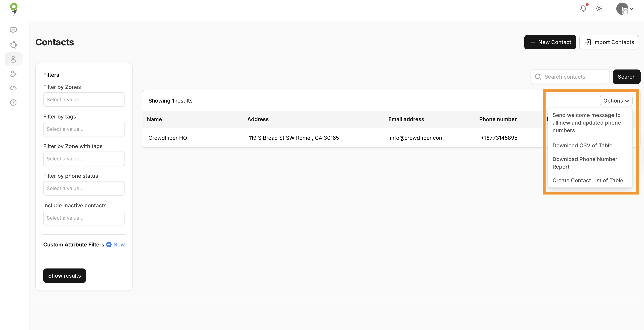Open the help question mark icon

pyautogui.click(x=13, y=103)
